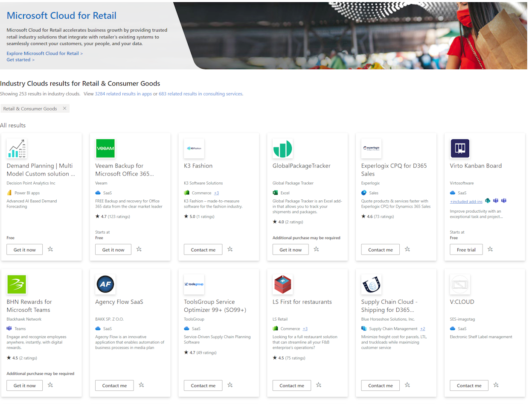Select the Retail & Consumer Goods filter chip

click(x=29, y=108)
